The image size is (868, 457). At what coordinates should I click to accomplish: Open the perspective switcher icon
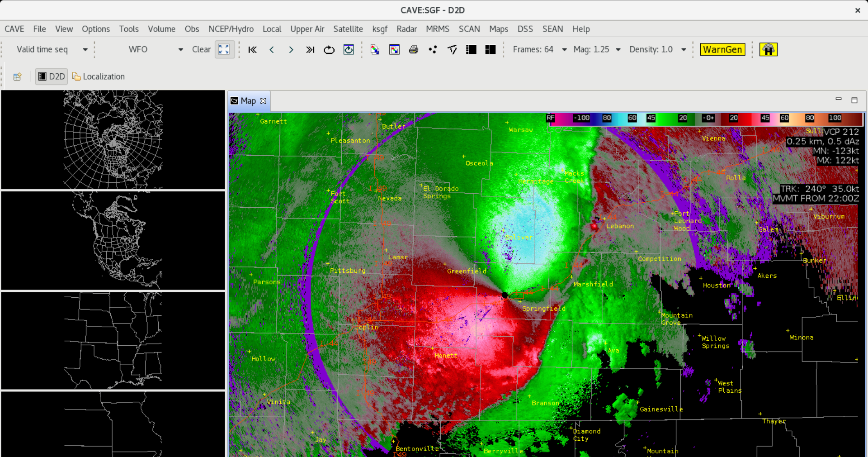[x=17, y=77]
